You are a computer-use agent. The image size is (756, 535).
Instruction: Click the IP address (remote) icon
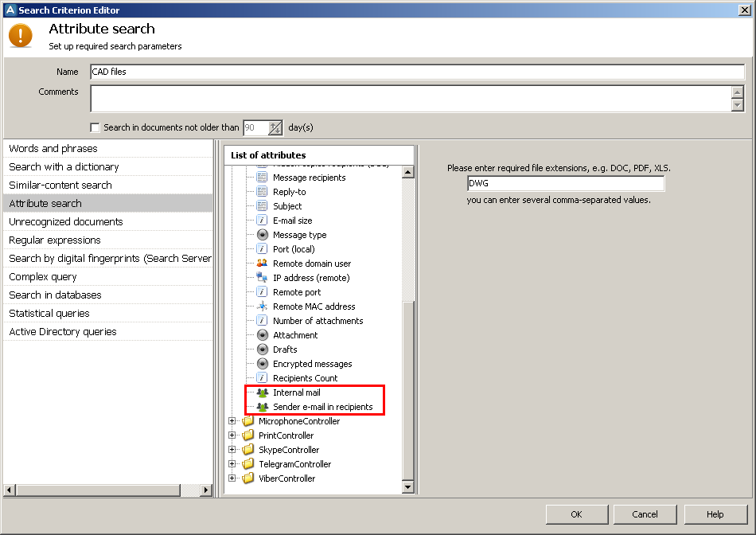click(262, 277)
